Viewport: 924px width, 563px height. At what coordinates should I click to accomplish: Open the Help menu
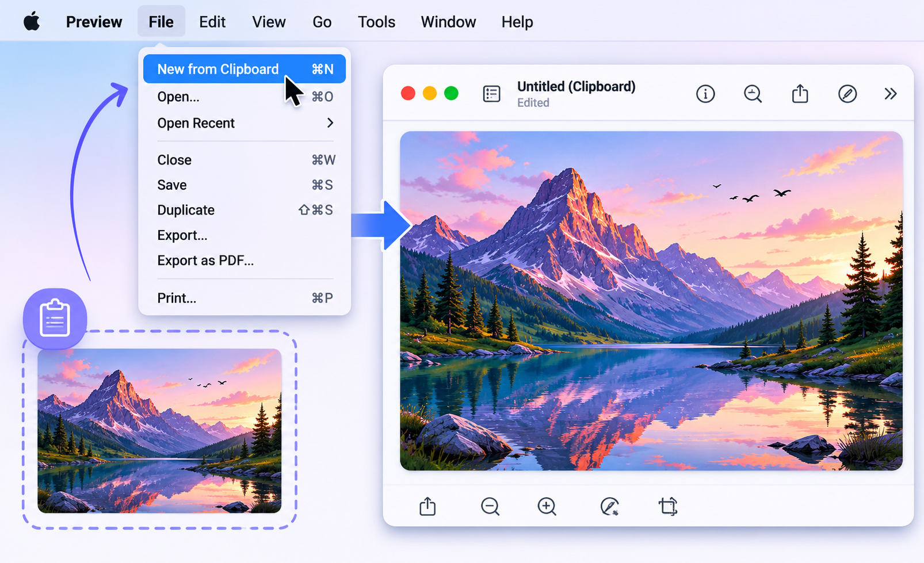517,22
